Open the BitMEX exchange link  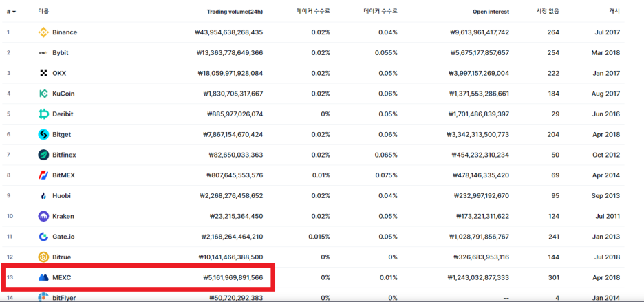64,175
